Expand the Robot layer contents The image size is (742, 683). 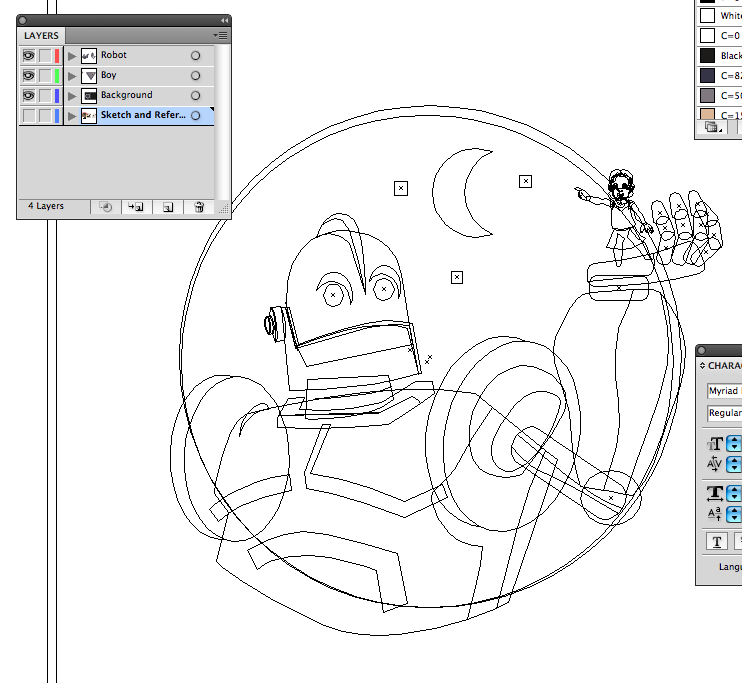click(71, 55)
